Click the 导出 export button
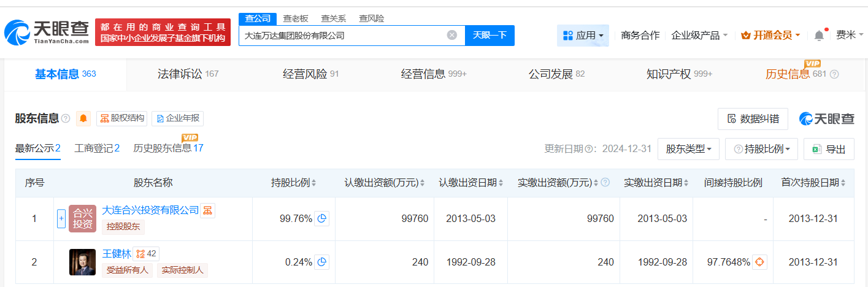 pos(829,149)
